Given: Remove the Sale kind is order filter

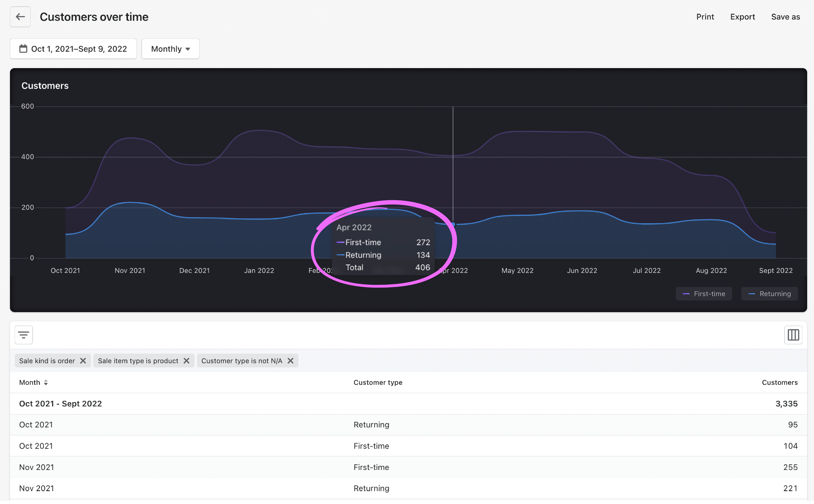Looking at the screenshot, I should click(83, 361).
